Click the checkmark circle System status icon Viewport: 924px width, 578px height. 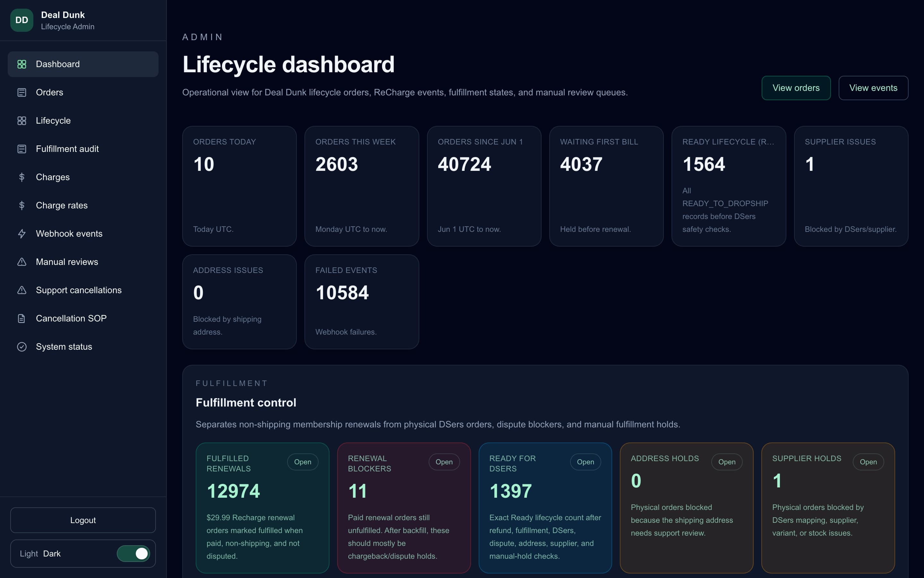tap(22, 347)
